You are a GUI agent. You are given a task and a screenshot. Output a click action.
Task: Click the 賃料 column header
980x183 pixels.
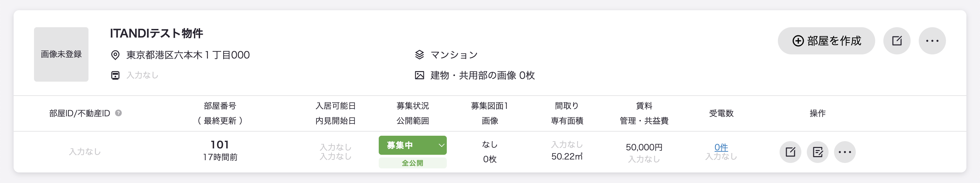point(644,106)
